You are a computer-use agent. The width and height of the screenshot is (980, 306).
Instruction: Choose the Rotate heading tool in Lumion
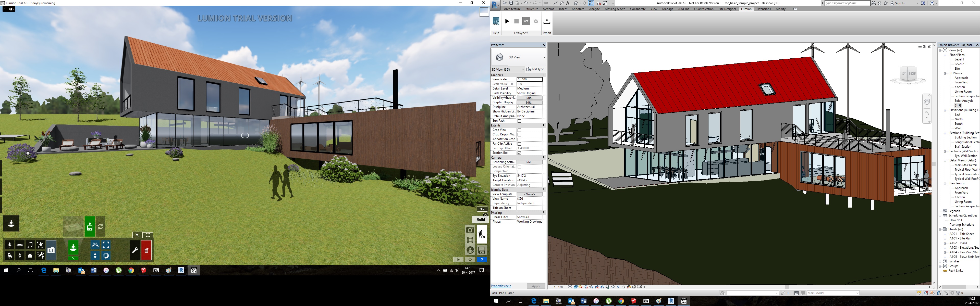(x=106, y=256)
